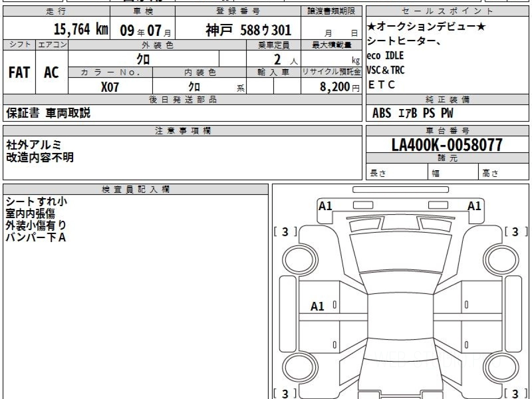
Task: Click the rear-right tire icon on diagram
Action: pos(499,368)
